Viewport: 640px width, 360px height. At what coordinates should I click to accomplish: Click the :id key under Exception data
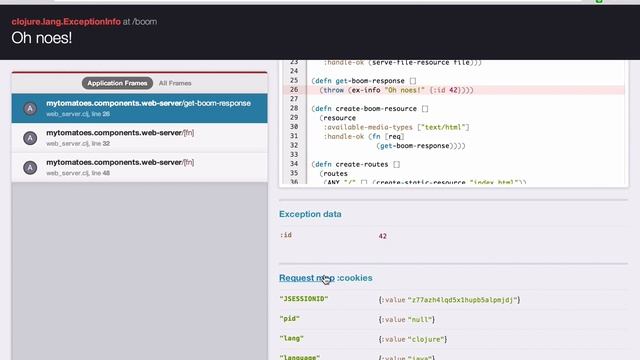coord(286,235)
